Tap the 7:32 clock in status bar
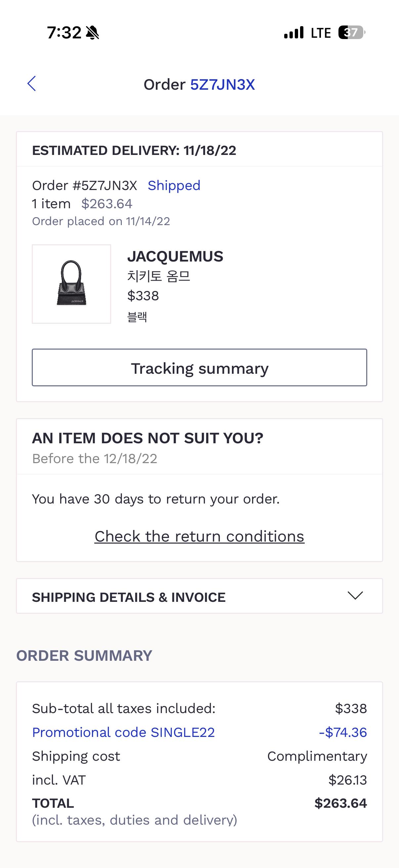399x868 pixels. tap(64, 33)
